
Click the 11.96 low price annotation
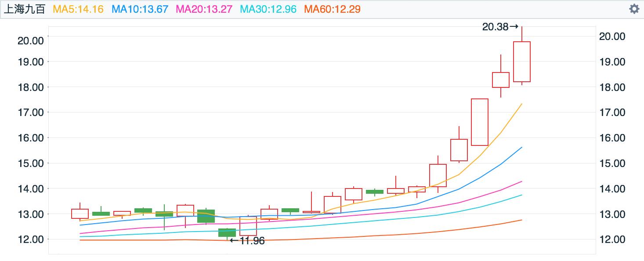click(247, 241)
